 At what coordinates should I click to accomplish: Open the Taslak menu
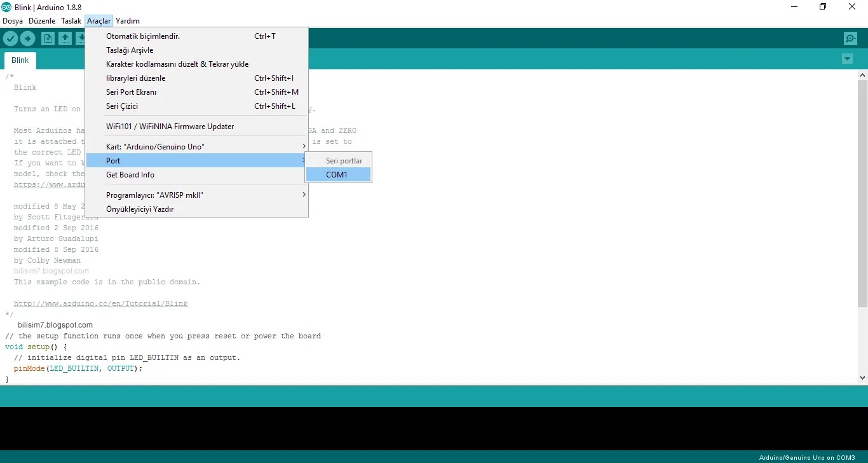pyautogui.click(x=71, y=21)
